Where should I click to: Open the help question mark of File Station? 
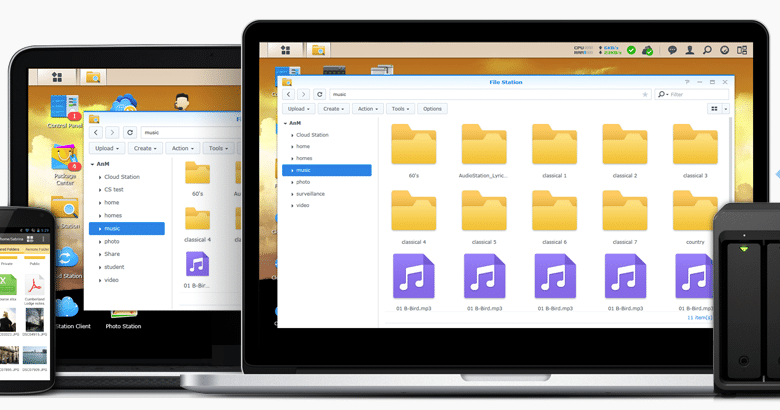click(687, 82)
